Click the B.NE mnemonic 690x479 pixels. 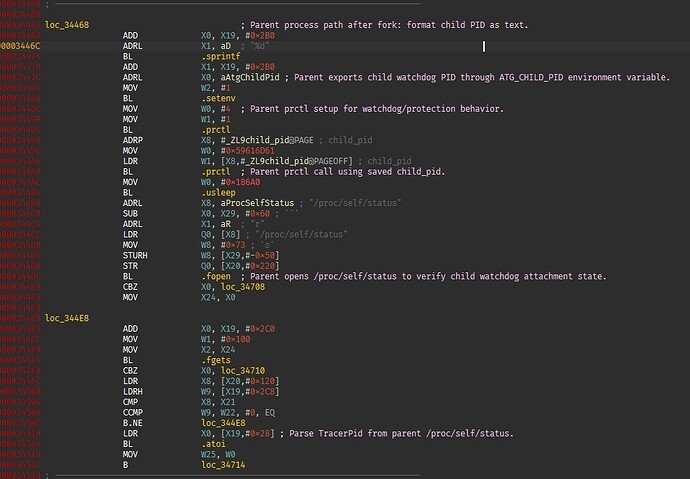(133, 423)
